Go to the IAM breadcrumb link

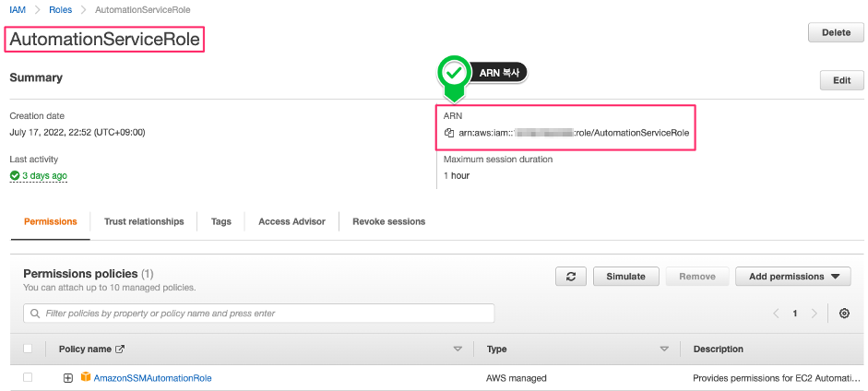pos(18,10)
